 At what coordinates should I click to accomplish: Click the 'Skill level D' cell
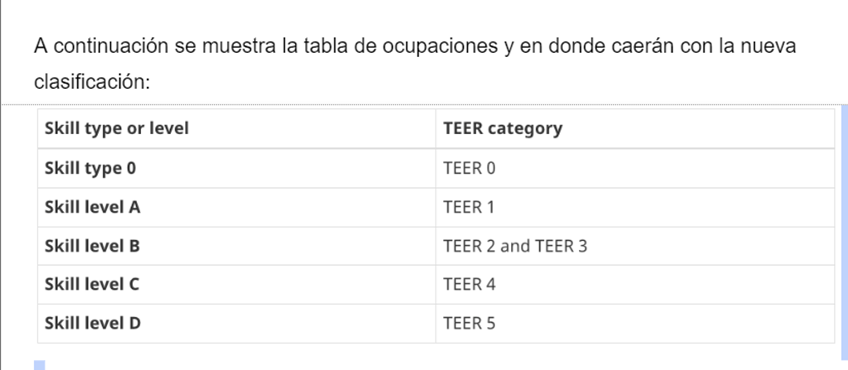[x=236, y=323]
